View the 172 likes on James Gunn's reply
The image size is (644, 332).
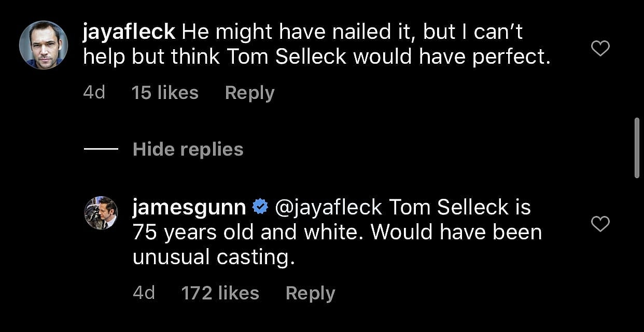coord(220,293)
